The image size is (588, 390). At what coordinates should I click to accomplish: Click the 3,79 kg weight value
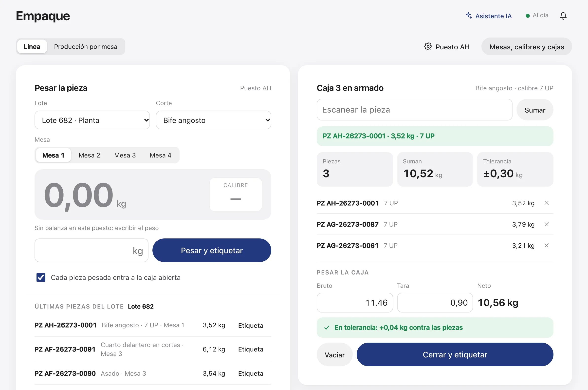point(523,224)
